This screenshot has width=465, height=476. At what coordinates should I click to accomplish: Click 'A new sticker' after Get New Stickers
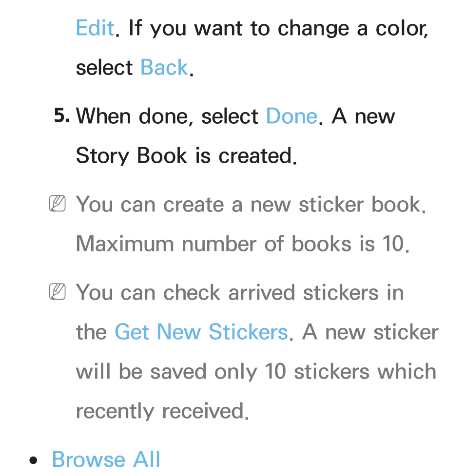point(370,331)
